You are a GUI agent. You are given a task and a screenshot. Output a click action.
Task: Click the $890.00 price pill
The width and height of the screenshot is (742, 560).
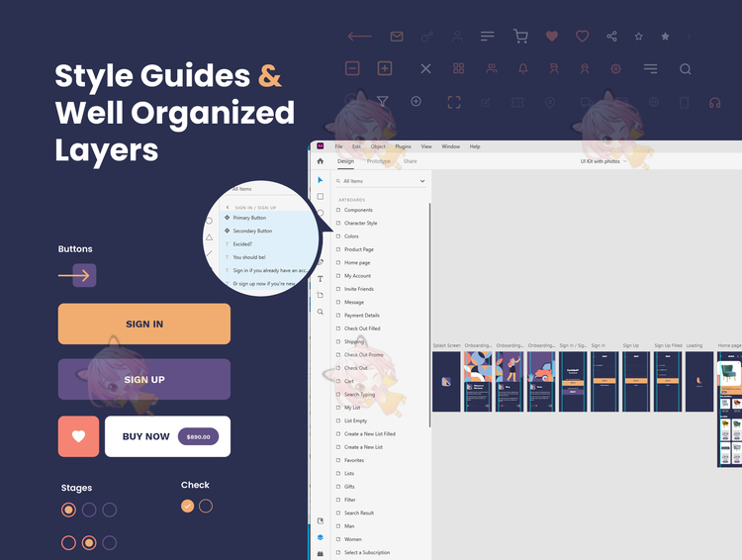(x=198, y=436)
